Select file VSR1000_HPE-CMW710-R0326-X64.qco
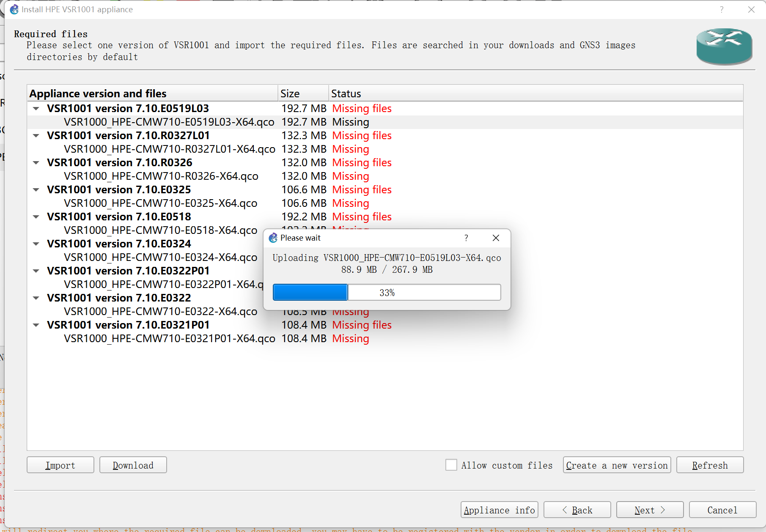Viewport: 766px width, 532px height. pyautogui.click(x=161, y=176)
